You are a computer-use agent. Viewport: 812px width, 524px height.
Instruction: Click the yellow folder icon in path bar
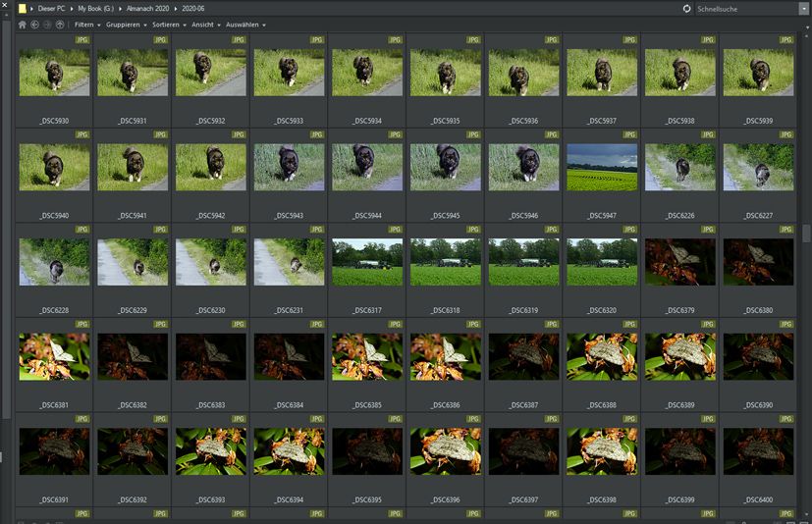(23, 8)
